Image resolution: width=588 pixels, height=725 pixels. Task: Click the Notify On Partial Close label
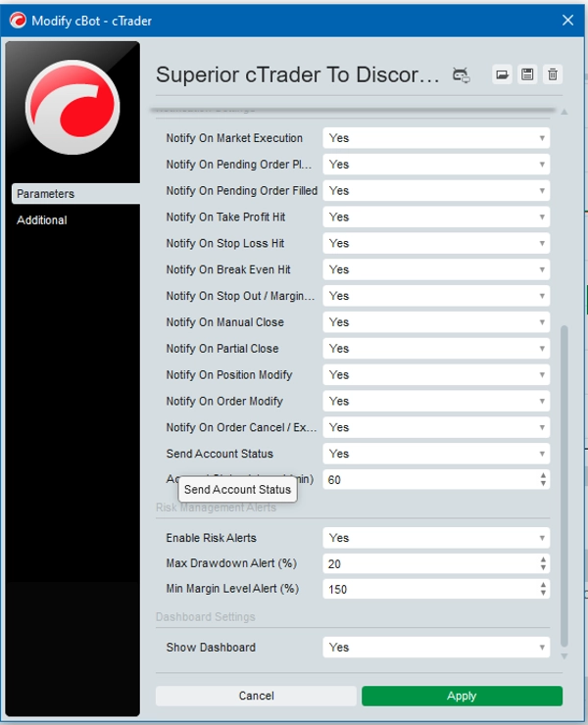(222, 349)
